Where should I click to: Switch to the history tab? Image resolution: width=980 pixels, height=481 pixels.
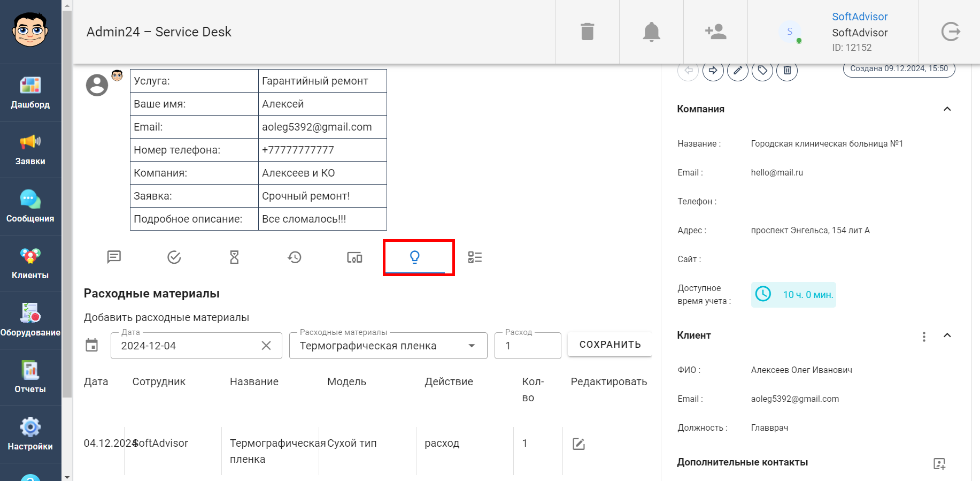coord(295,257)
